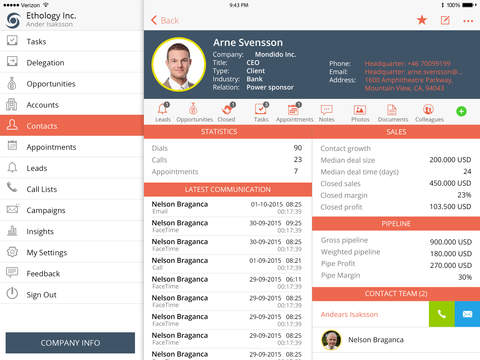View Colleagues from contact toolbar
This screenshot has height=360, width=480.
click(x=429, y=113)
